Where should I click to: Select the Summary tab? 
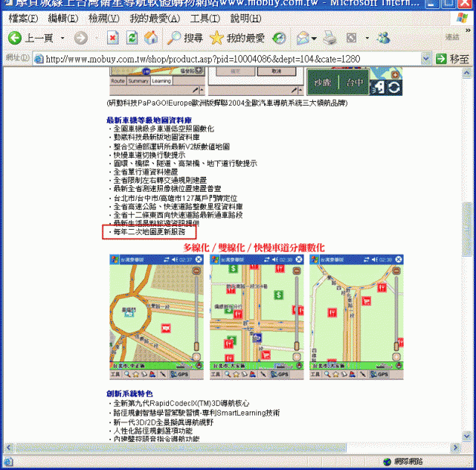pos(138,81)
